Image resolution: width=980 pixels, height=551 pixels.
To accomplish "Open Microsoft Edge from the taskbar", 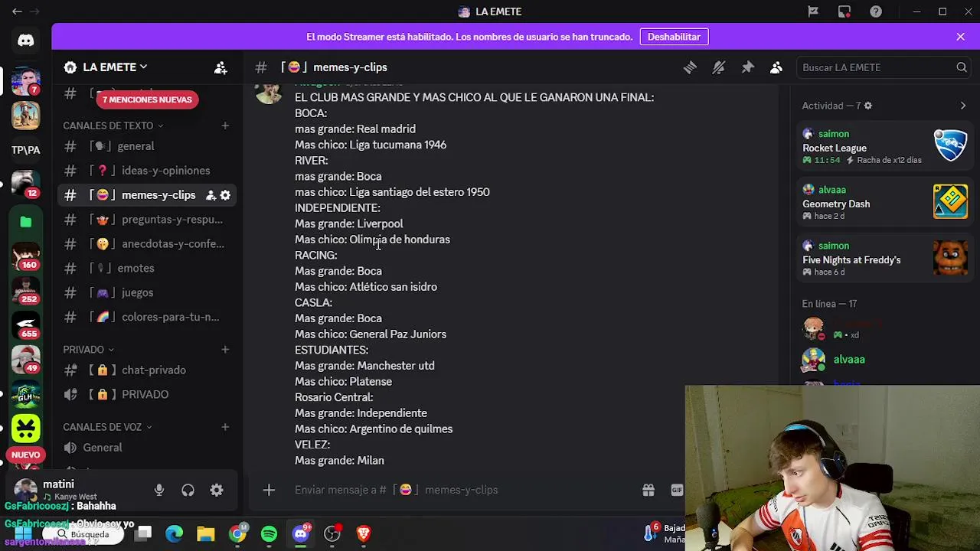I will 175,533.
